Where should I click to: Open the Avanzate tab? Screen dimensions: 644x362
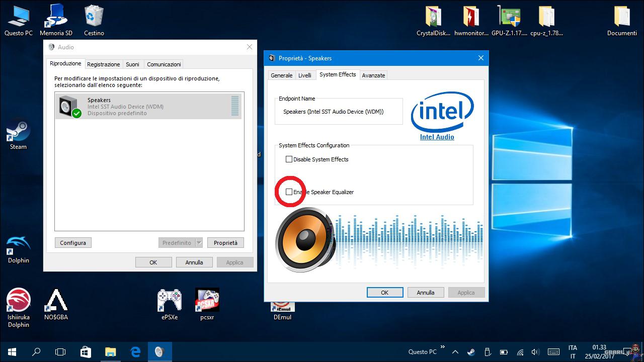tap(374, 75)
